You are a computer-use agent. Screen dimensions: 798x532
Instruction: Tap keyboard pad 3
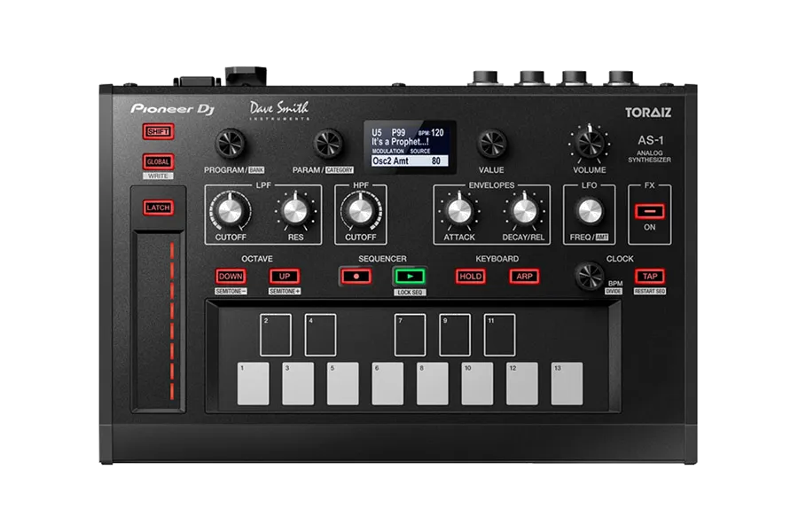tap(298, 384)
